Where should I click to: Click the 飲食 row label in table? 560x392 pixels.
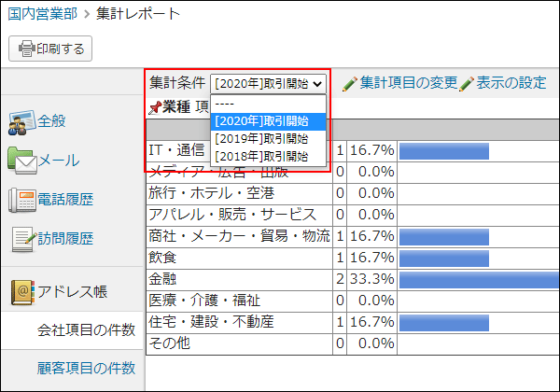pos(162,257)
